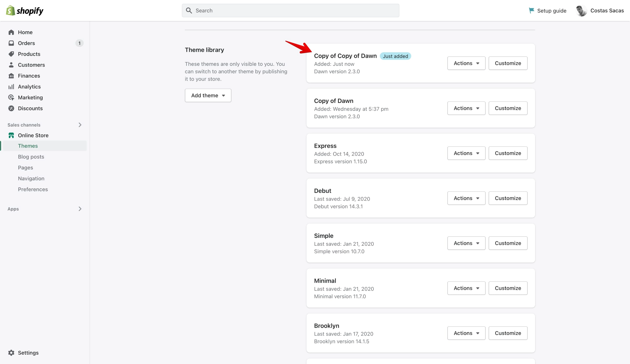The image size is (630, 364).
Task: Click the Express theme title
Action: pos(325,146)
